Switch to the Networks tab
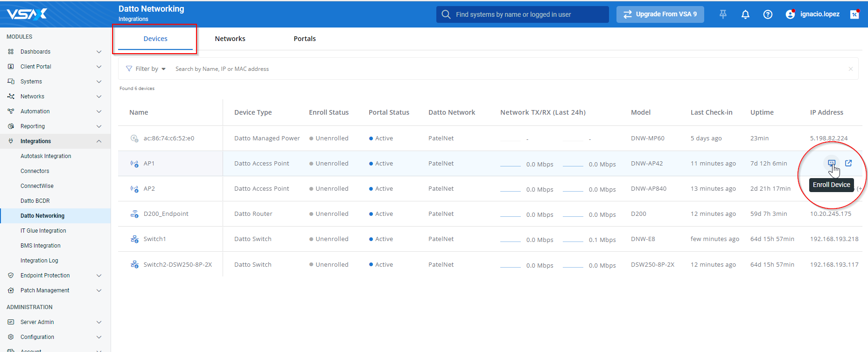 230,39
